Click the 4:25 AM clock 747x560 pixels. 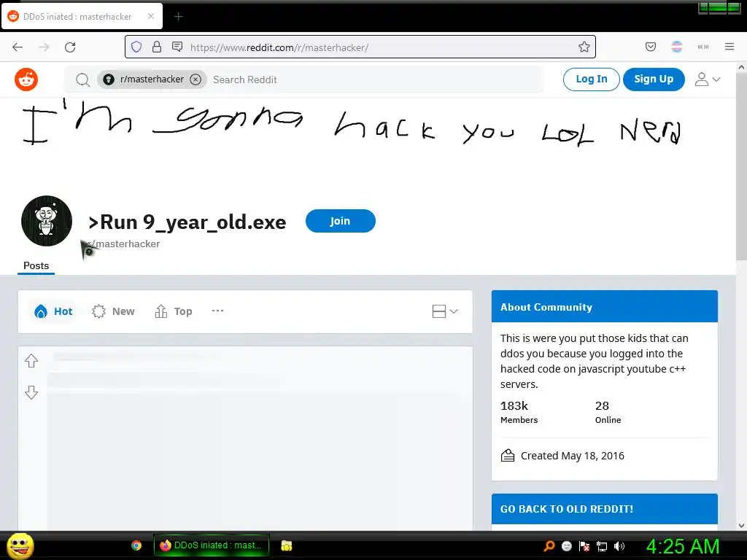tap(683, 546)
